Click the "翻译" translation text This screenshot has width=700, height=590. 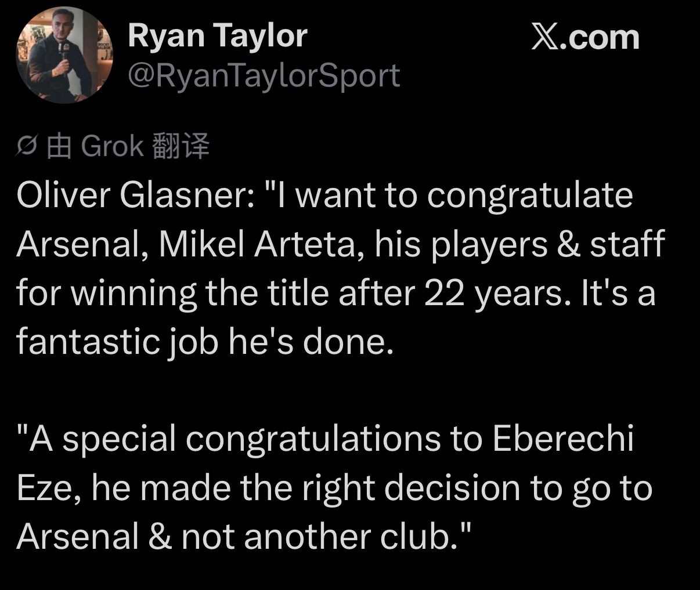tap(180, 146)
